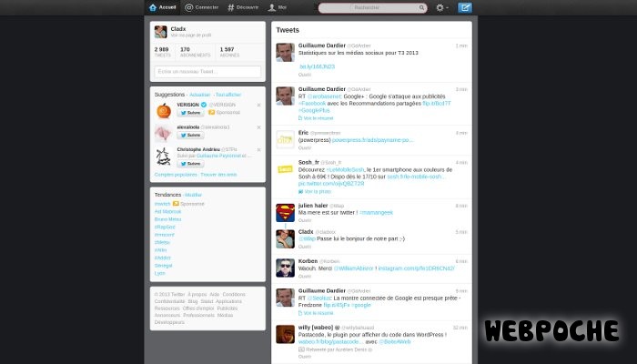637x364 pixels.
Task: Open the instagram.com link in Korben's tweet
Action: pos(416,268)
